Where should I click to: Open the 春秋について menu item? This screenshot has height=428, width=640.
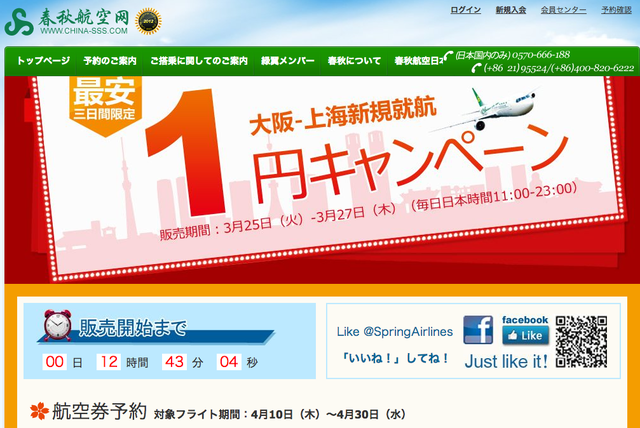[354, 61]
